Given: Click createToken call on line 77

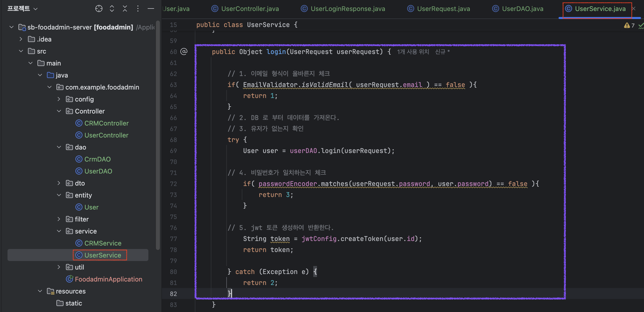Looking at the screenshot, I should click(362, 239).
